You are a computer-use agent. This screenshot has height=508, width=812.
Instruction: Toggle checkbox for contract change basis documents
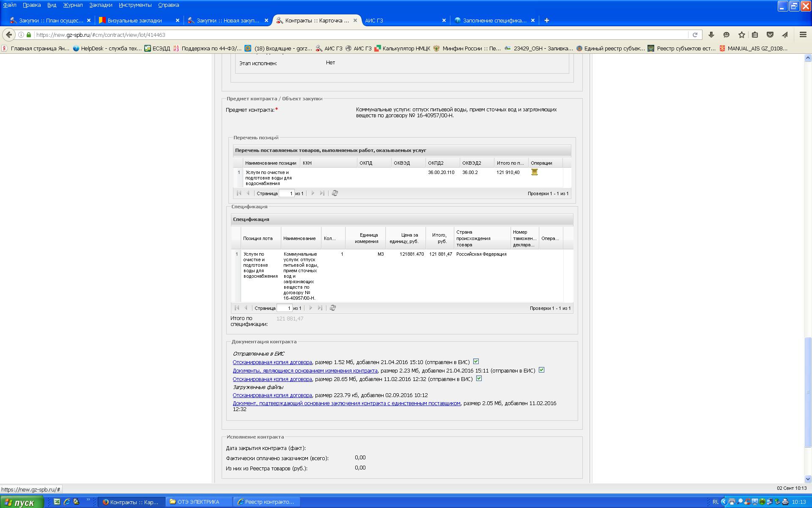click(x=541, y=370)
